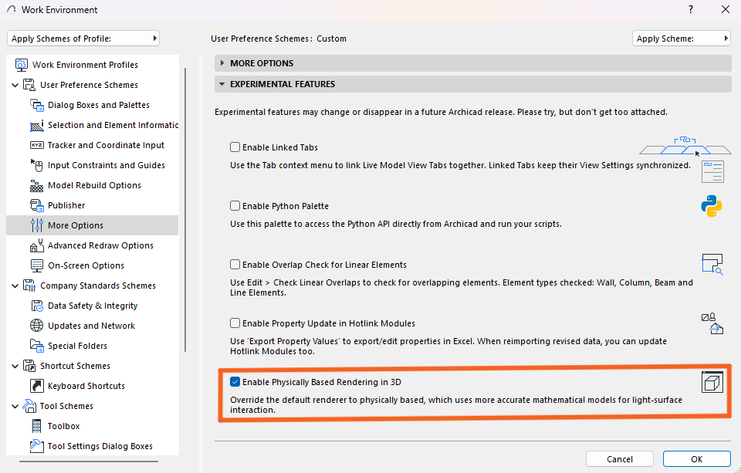Click the Publisher icon in tree

tap(37, 206)
